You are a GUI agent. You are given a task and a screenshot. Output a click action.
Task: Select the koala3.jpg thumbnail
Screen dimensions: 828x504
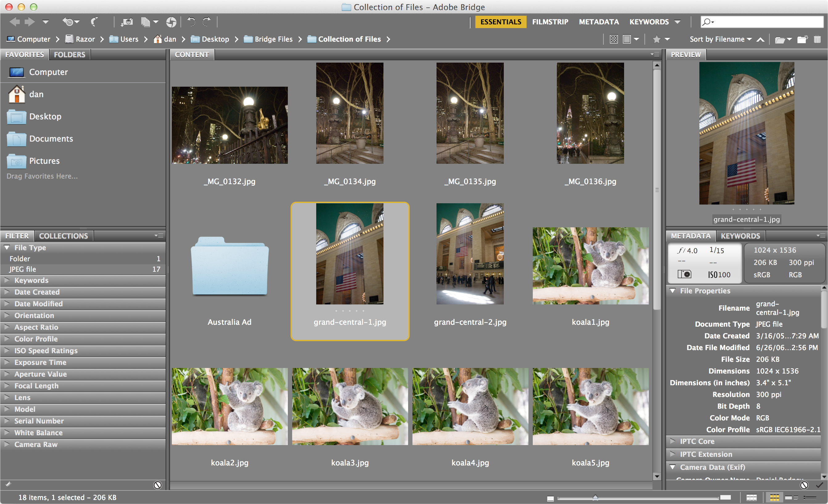[x=350, y=407]
